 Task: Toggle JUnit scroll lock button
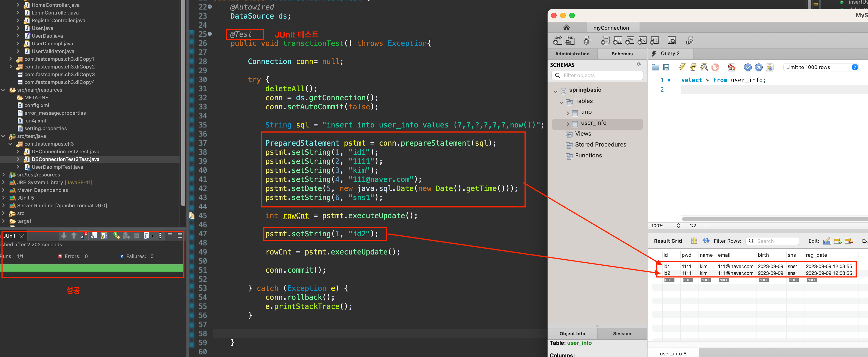(104, 236)
